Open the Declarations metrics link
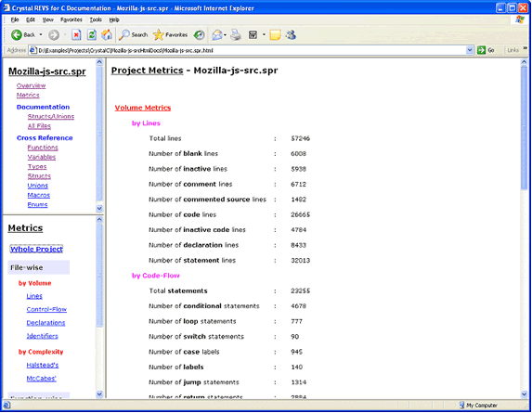 tap(45, 322)
